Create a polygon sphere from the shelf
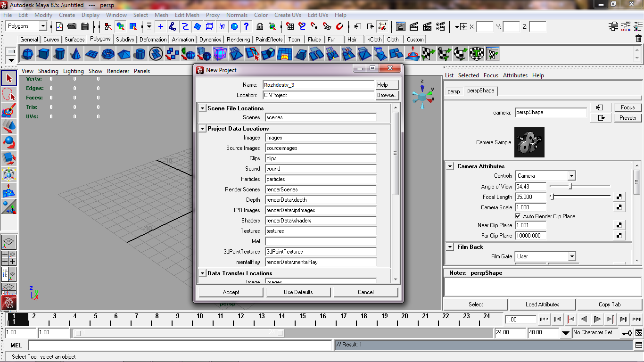The height and width of the screenshot is (362, 644). pyautogui.click(x=28, y=54)
